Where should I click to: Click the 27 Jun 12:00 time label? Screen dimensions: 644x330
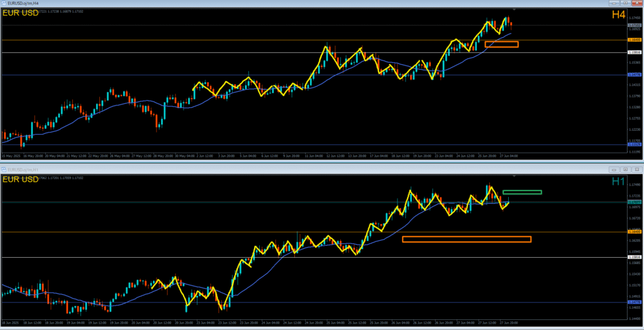(487, 323)
